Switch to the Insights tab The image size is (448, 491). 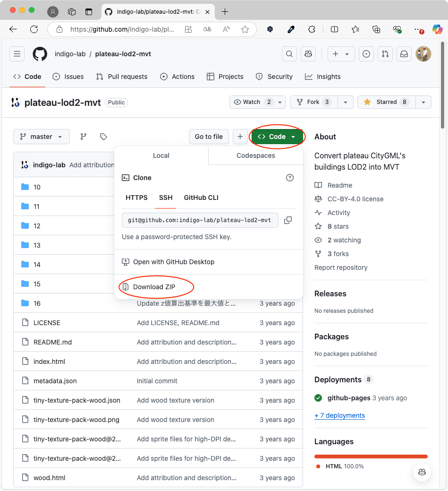pyautogui.click(x=323, y=77)
